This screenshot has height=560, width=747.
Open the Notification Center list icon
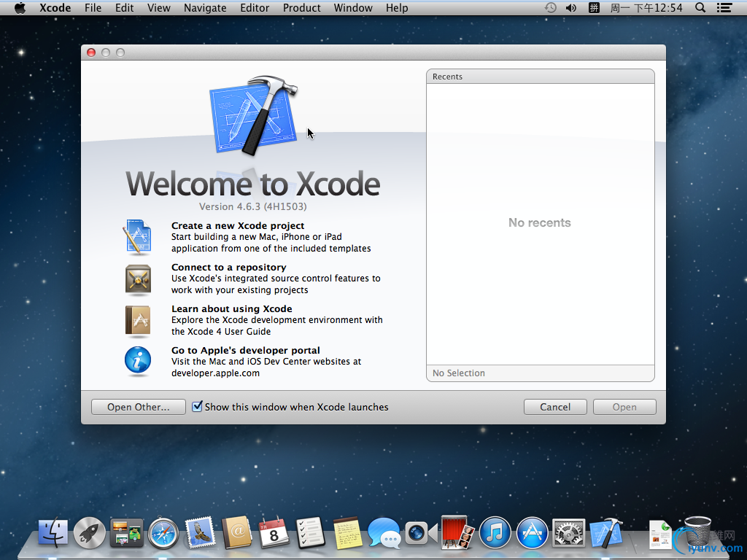(x=724, y=8)
